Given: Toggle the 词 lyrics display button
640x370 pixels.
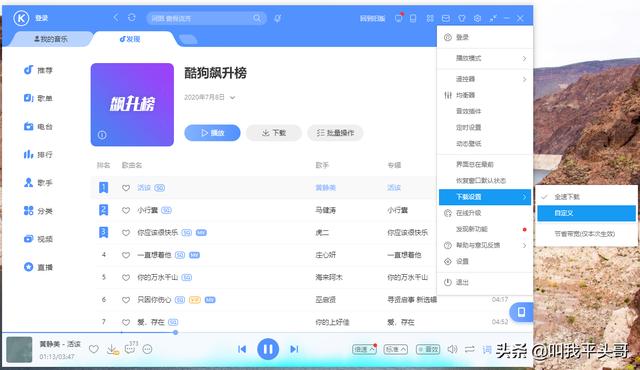Looking at the screenshot, I should [487, 349].
